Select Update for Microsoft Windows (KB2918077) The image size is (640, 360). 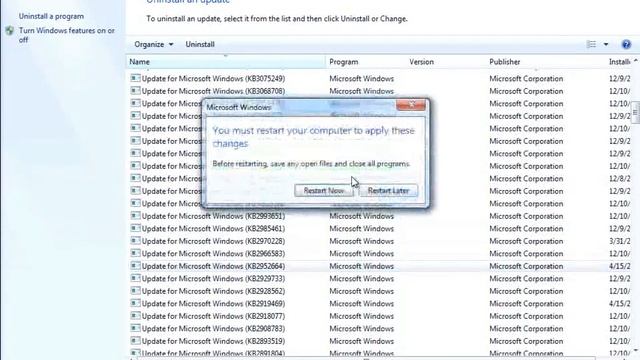[x=213, y=316]
